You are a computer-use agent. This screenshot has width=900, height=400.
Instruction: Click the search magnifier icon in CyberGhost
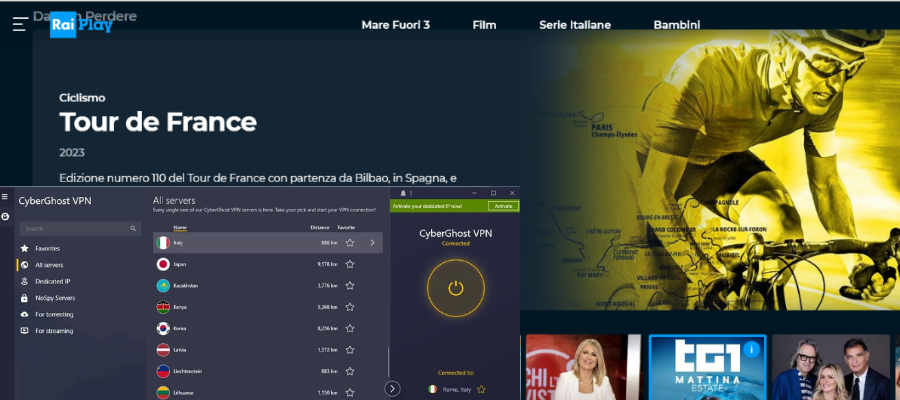click(x=133, y=228)
